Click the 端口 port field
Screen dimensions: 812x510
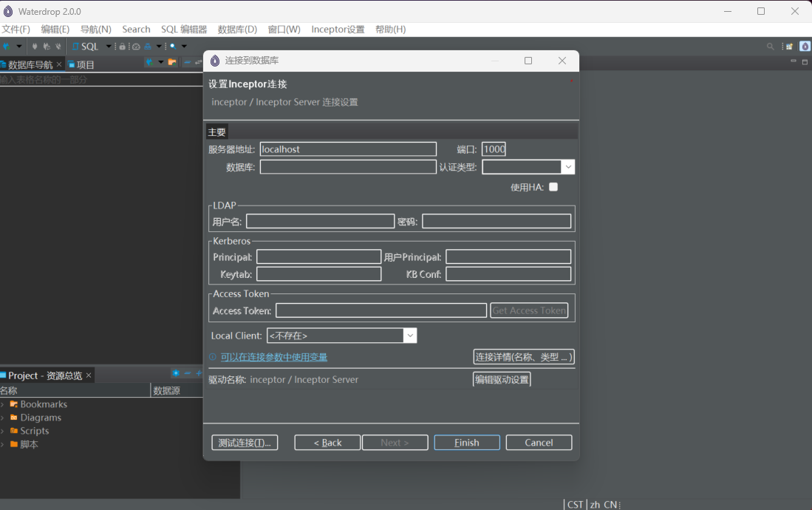point(494,149)
